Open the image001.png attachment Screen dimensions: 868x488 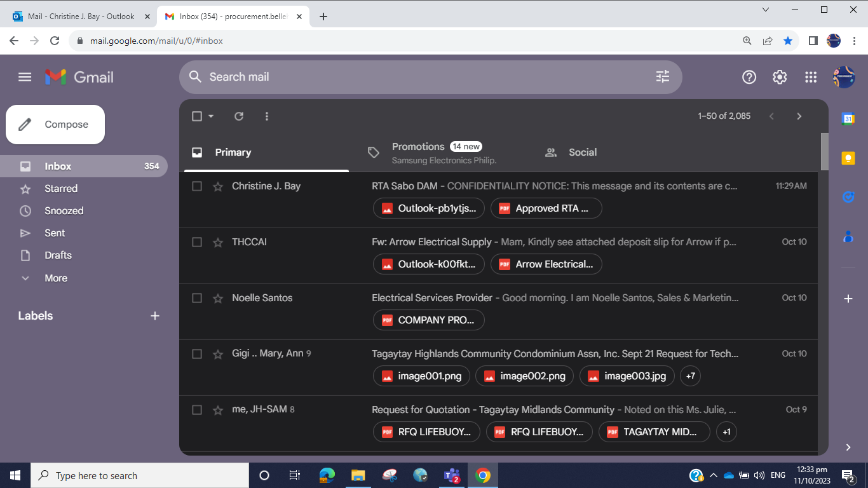tap(422, 376)
